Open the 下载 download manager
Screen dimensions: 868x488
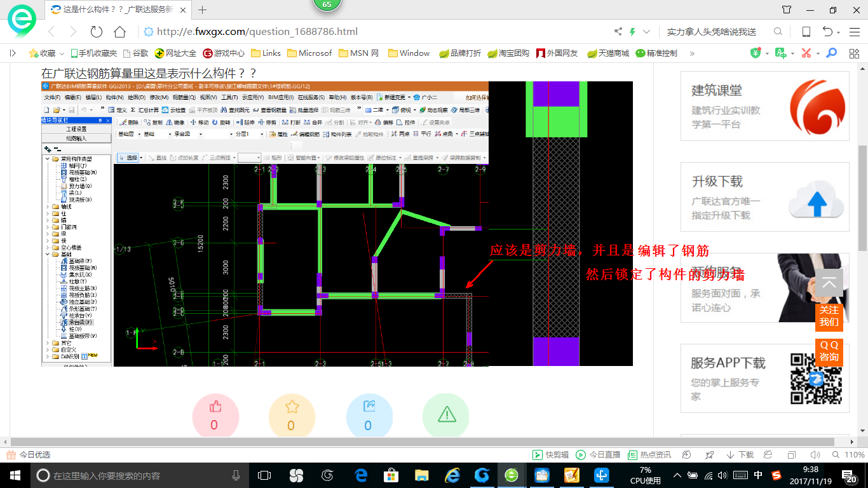[739, 455]
